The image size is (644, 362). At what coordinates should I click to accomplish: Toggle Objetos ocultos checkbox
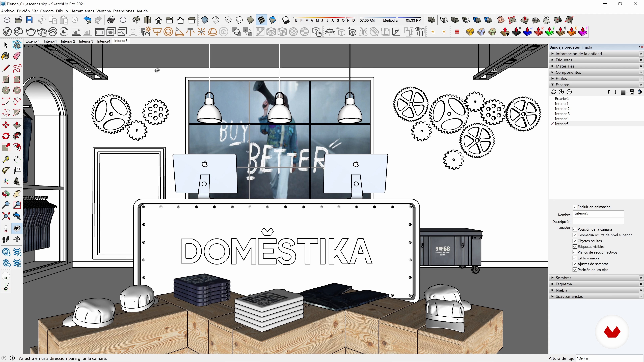click(x=575, y=241)
